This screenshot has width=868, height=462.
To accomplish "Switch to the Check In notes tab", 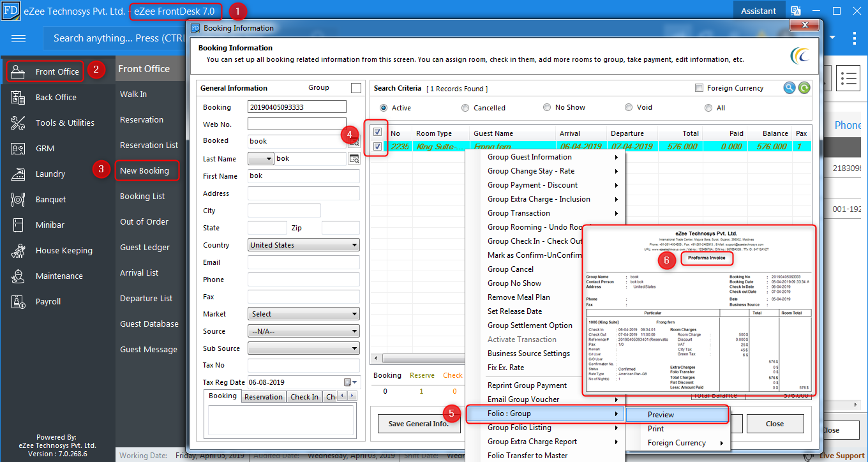I will point(304,397).
